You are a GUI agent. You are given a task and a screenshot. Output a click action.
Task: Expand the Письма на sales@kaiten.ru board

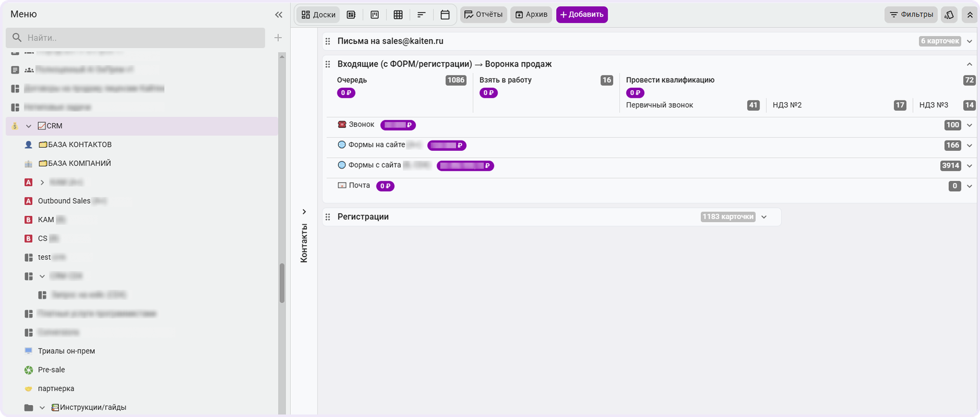tap(969, 41)
